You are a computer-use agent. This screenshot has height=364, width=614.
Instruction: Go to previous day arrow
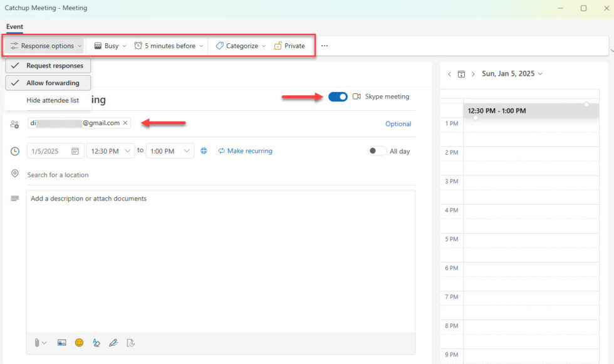click(450, 74)
